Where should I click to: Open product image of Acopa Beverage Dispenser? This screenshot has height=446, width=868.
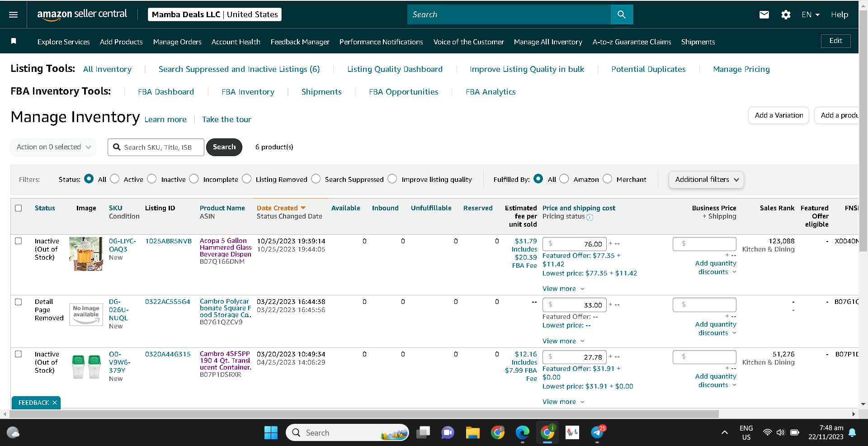[x=86, y=254]
